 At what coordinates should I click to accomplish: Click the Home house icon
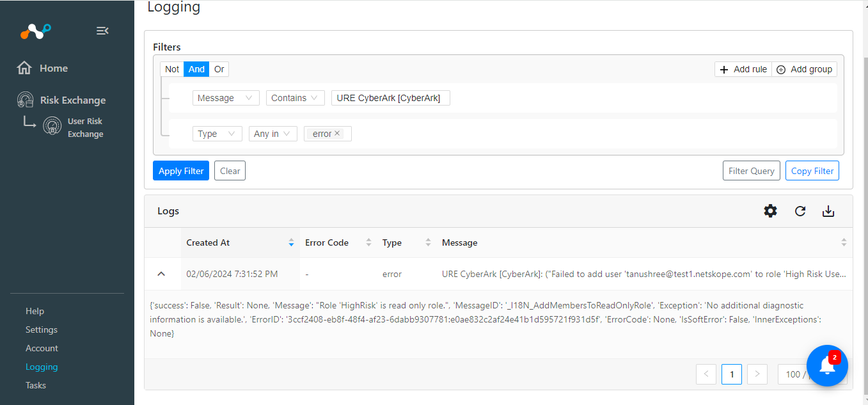click(24, 68)
